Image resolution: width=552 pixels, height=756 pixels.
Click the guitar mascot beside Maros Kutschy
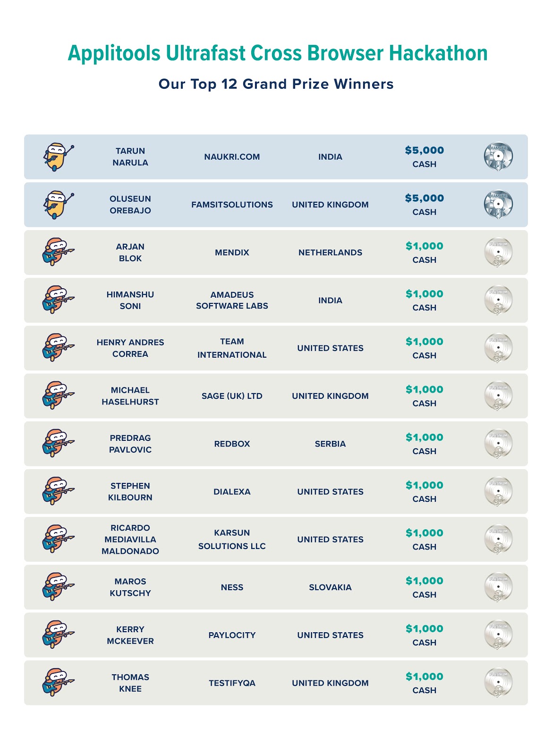(x=57, y=587)
